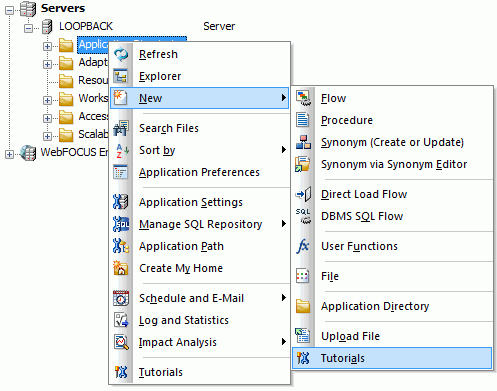Select the LOOPBACK server tree item
Viewport: 497px width, 391px height.
[x=86, y=26]
